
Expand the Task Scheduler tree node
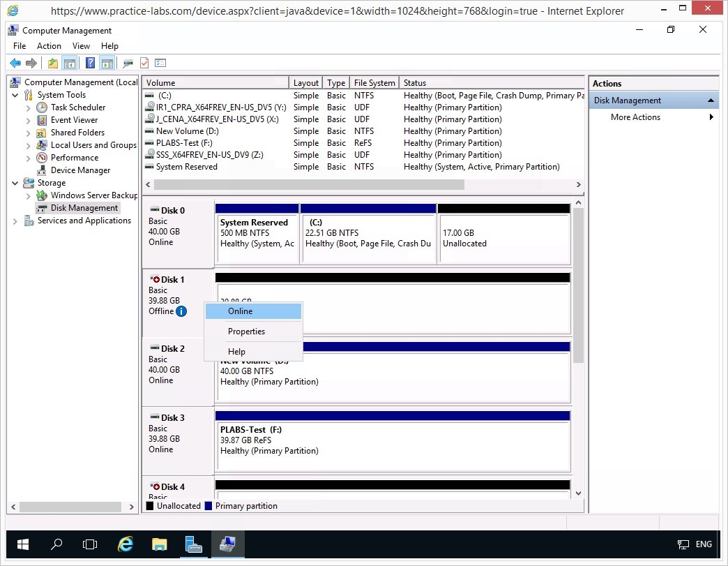29,108
